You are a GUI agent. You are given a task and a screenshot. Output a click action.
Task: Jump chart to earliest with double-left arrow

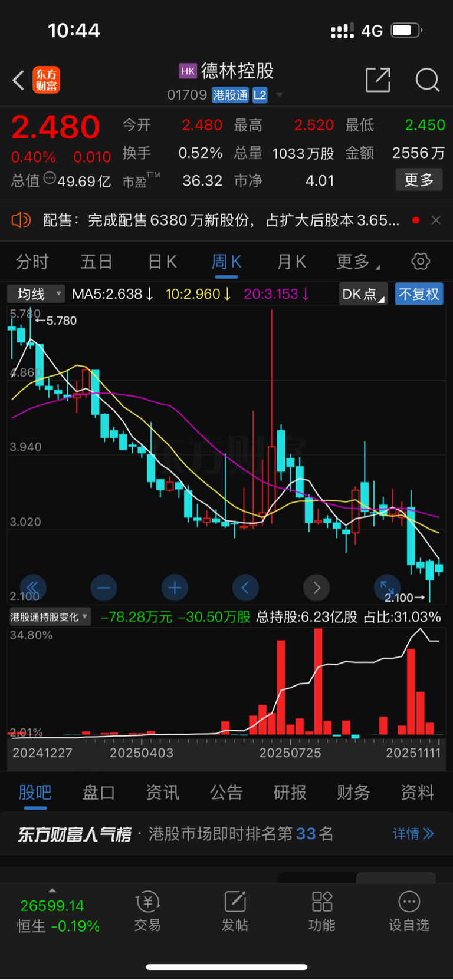click(x=33, y=588)
